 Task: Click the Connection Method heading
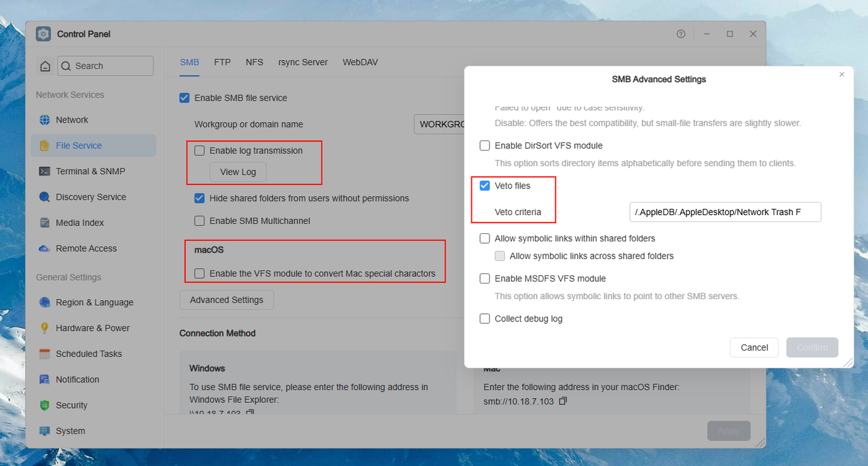(218, 334)
